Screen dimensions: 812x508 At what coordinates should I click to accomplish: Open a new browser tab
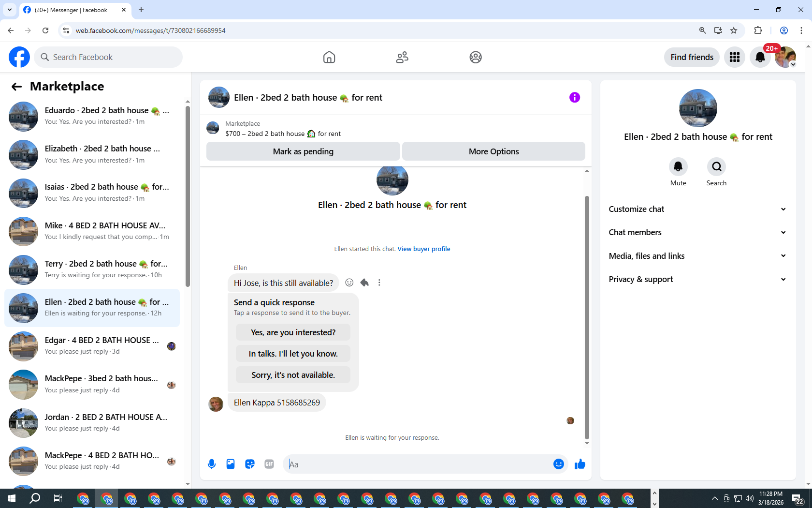[141, 10]
